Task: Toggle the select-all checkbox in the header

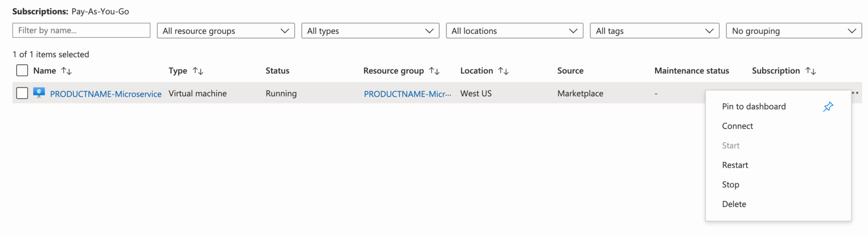Action: (22, 70)
